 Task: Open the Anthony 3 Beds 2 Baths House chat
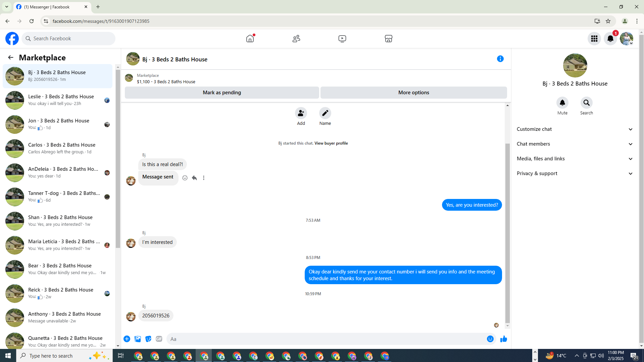pyautogui.click(x=58, y=317)
